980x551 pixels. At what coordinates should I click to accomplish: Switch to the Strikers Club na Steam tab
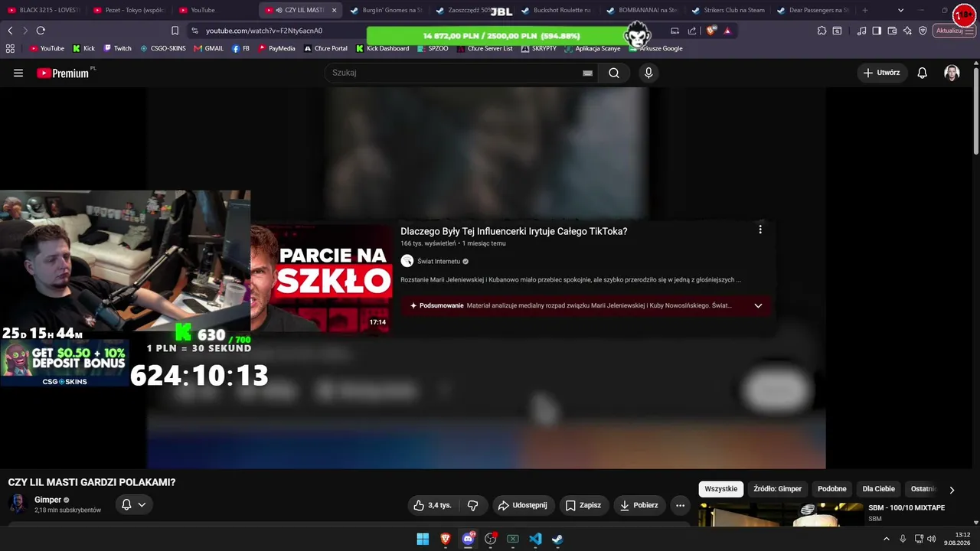click(728, 10)
